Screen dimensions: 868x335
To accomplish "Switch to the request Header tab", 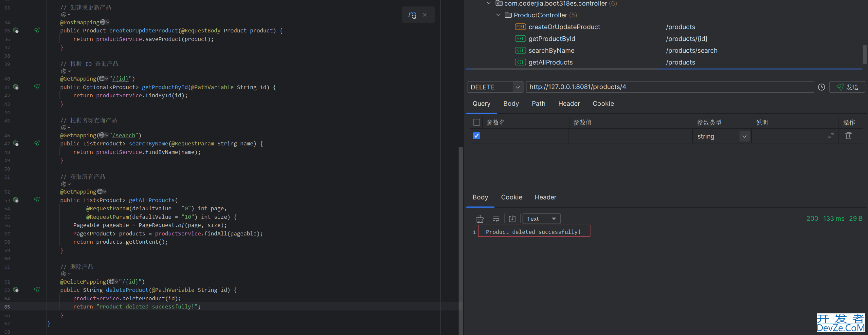I will click(x=569, y=104).
